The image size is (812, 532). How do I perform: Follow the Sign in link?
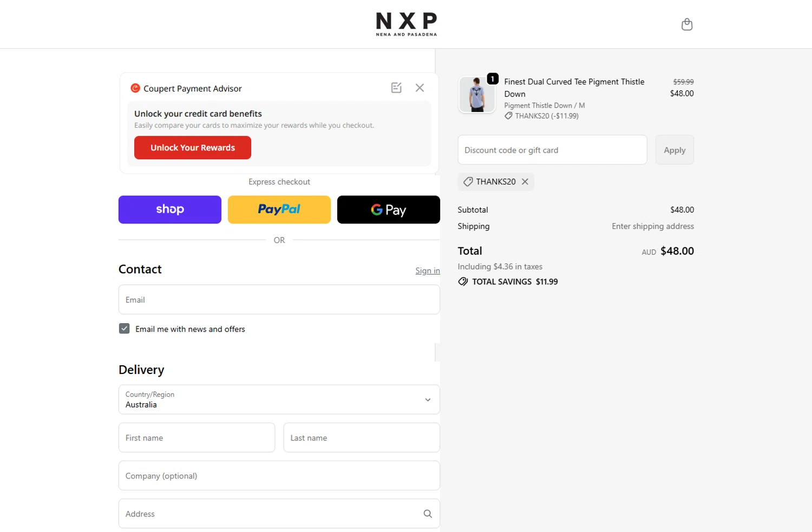428,271
